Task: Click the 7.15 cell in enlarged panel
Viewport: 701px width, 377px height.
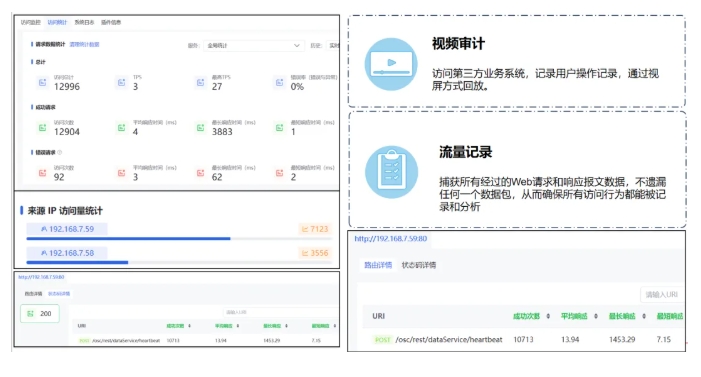Action: tap(663, 340)
